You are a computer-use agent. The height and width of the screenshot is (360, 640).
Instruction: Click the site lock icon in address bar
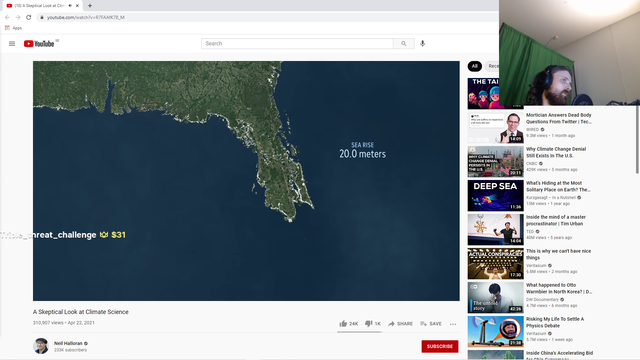(42, 17)
